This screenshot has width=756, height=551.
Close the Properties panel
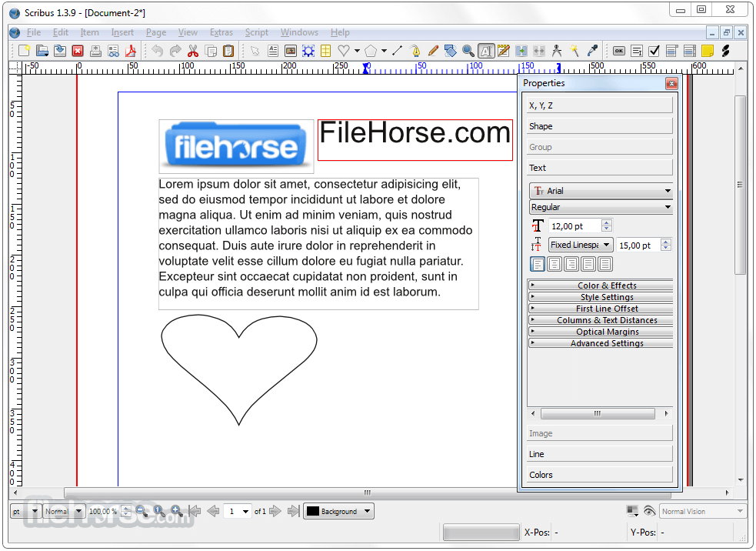click(x=671, y=83)
